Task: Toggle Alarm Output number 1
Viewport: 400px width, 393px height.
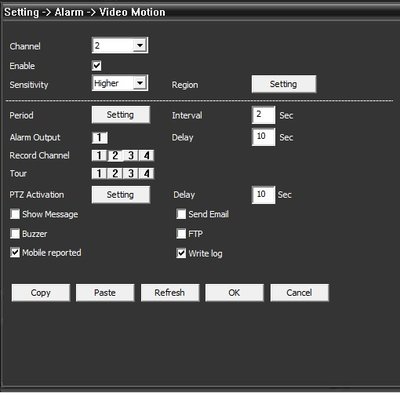Action: pyautogui.click(x=100, y=138)
